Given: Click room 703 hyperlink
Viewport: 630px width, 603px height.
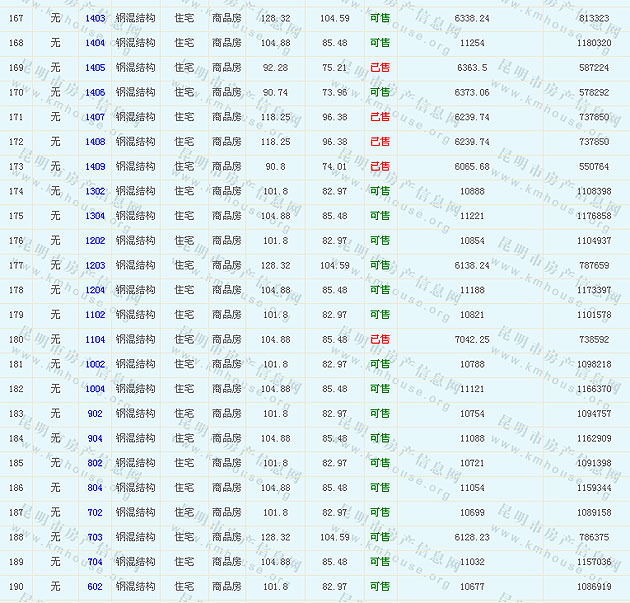Looking at the screenshot, I should click(95, 537).
